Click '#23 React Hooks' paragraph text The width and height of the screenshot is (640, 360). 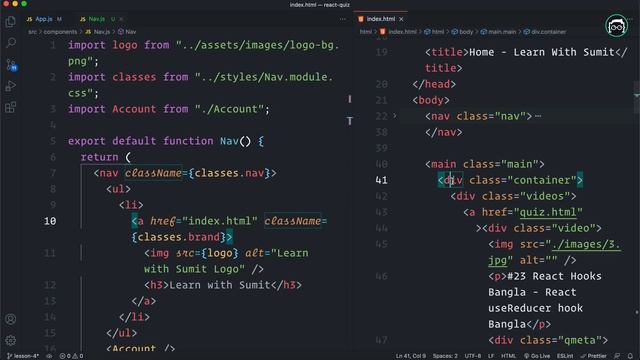[554, 276]
